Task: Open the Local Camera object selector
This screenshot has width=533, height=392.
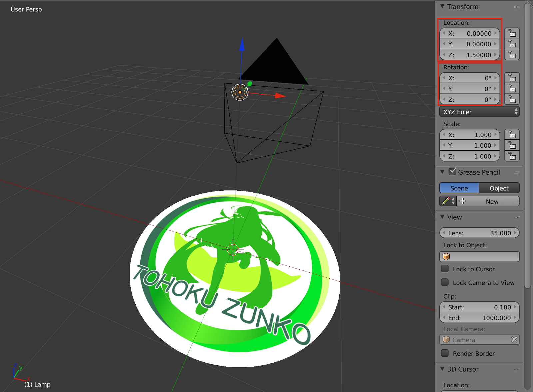Action: (475, 340)
